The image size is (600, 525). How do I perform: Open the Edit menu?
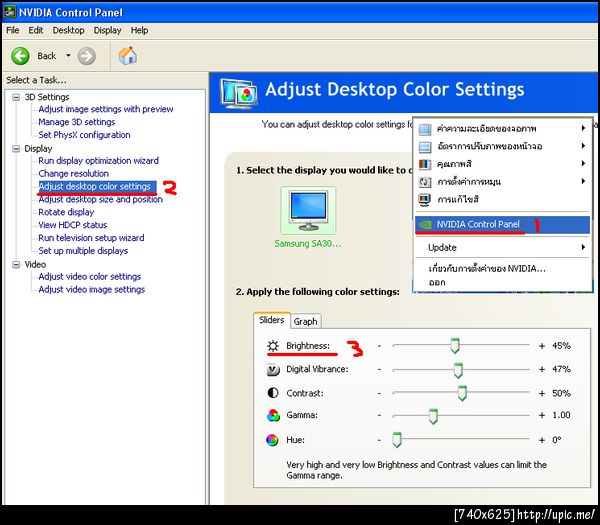36,30
